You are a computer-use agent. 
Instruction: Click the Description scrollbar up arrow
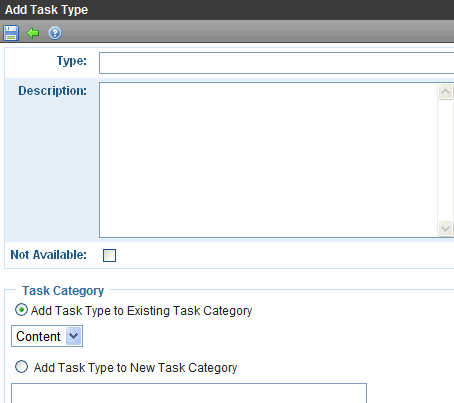[445, 92]
